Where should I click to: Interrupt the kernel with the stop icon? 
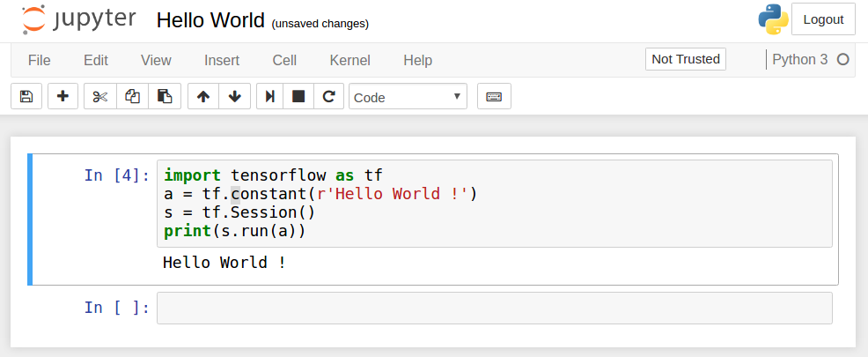[298, 96]
